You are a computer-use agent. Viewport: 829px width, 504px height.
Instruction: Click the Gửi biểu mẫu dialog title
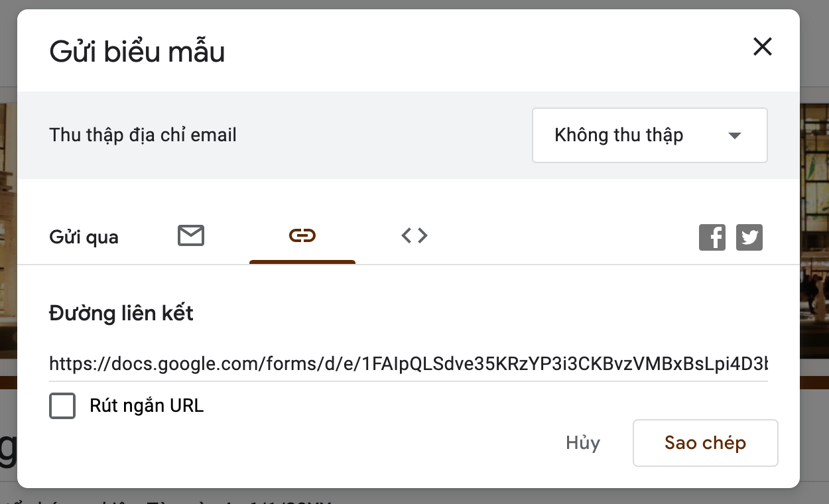tap(137, 52)
